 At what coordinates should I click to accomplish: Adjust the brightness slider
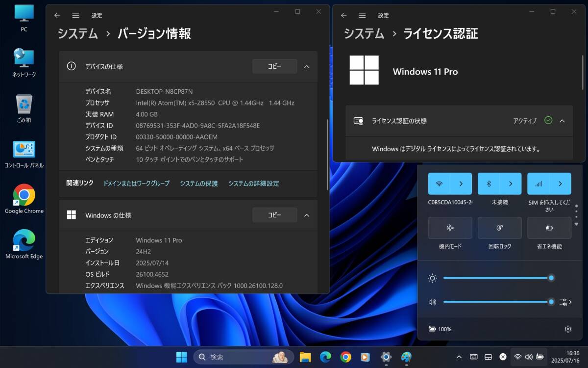(x=498, y=278)
